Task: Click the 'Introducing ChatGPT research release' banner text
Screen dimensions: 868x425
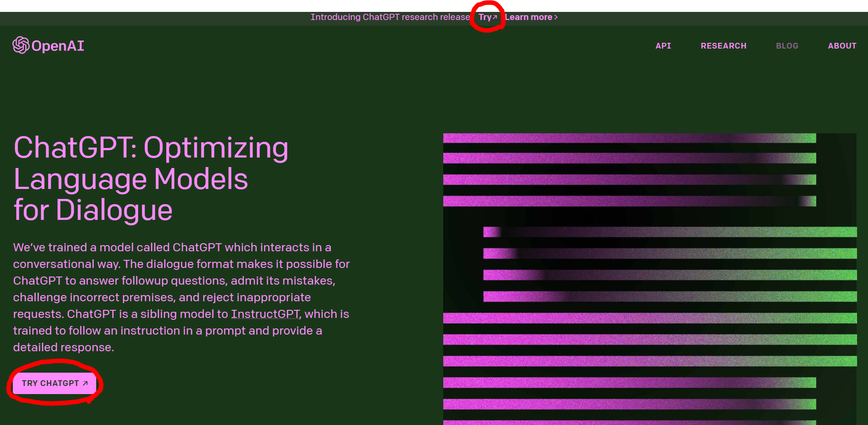Action: (390, 17)
